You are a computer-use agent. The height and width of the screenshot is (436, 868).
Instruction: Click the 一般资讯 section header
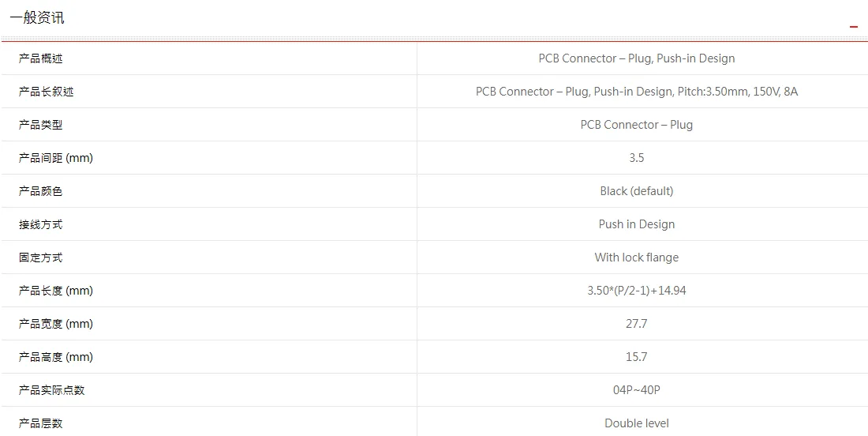tap(37, 17)
